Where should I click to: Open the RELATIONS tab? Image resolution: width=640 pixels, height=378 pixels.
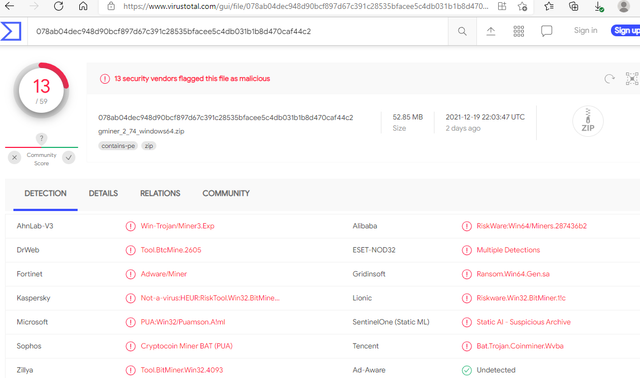[x=160, y=193]
